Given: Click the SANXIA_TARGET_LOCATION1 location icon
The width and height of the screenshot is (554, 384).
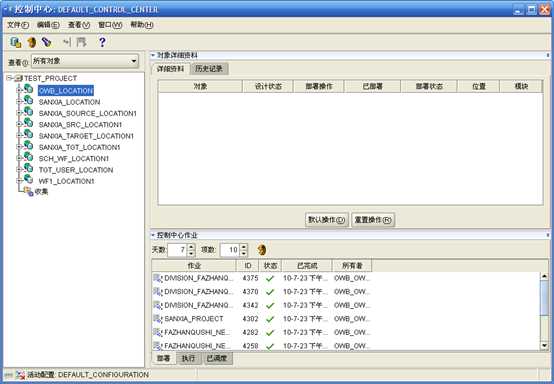Looking at the screenshot, I should coord(28,135).
